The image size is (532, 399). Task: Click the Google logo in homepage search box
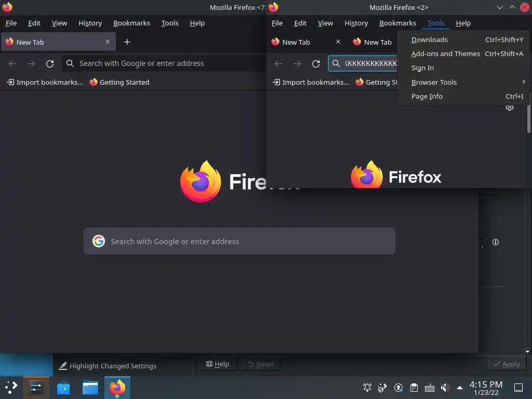pos(99,241)
